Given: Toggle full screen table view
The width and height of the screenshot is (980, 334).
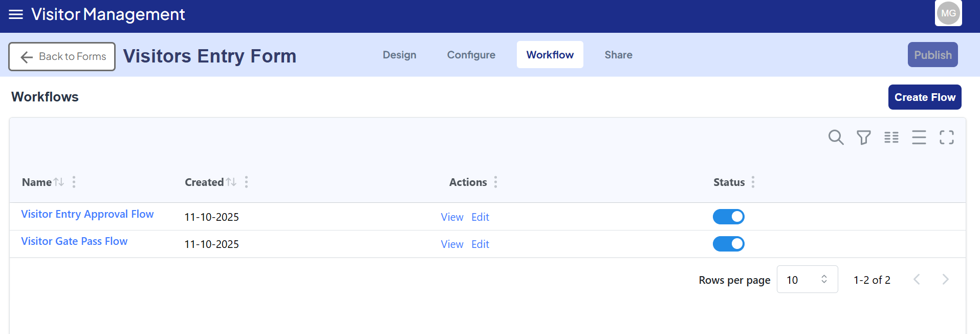Looking at the screenshot, I should 946,137.
